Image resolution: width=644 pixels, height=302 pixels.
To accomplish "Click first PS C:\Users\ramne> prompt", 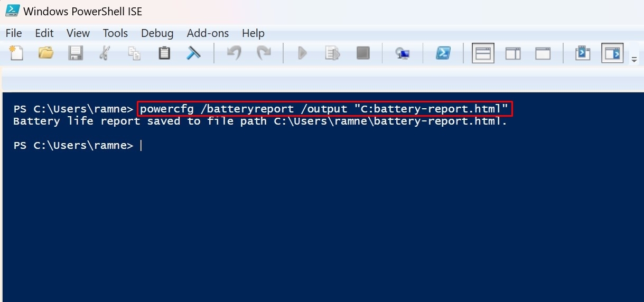I will 73,109.
